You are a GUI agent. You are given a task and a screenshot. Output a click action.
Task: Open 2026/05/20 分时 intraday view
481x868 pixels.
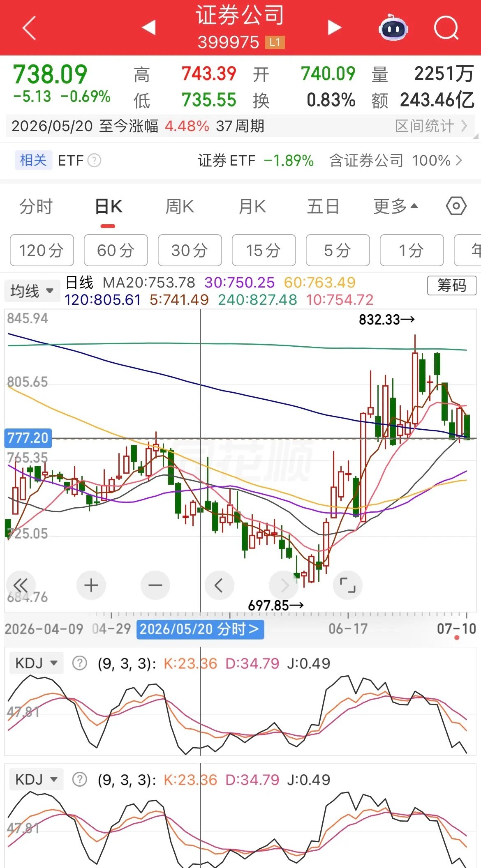[200, 629]
